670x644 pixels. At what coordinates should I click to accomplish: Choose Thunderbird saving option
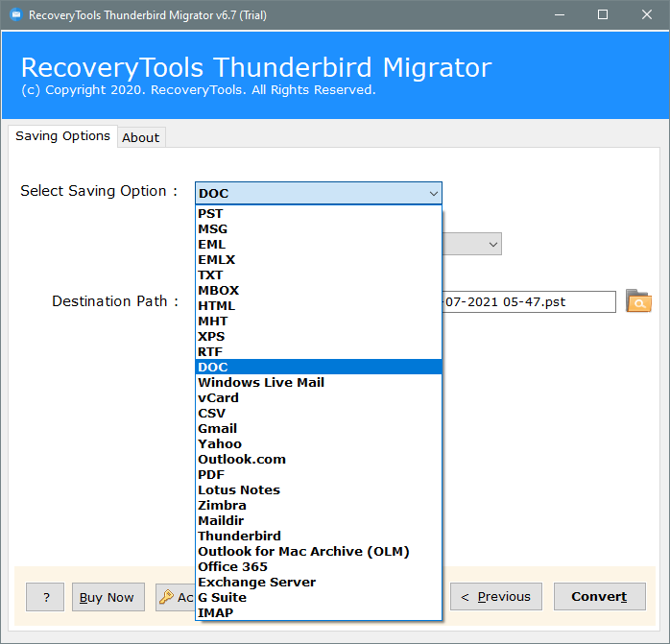(x=319, y=536)
